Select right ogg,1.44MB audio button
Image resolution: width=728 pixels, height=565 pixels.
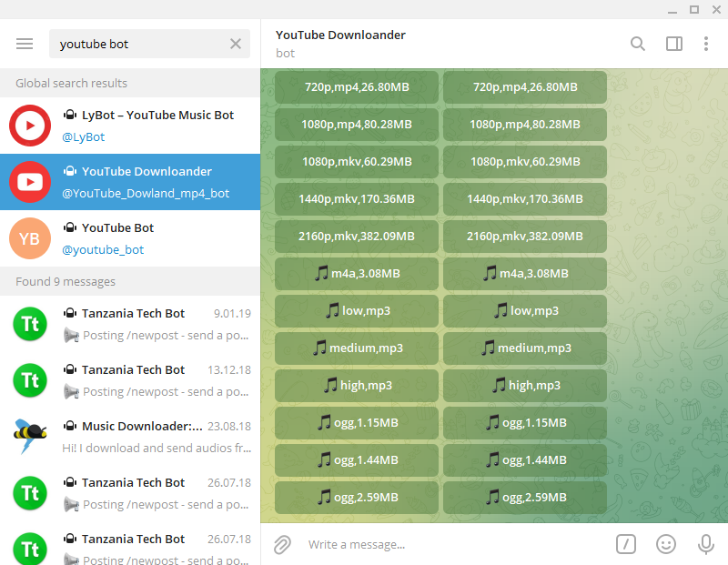[x=525, y=459]
